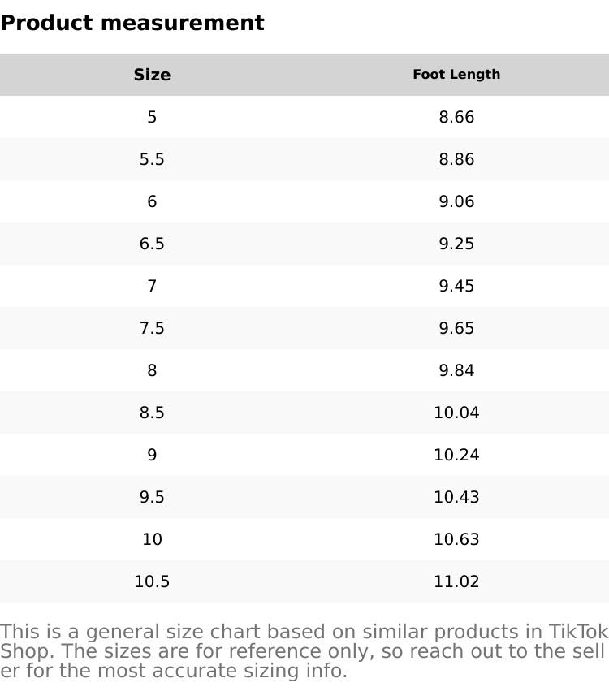Click the Foot Length column header

[456, 75]
